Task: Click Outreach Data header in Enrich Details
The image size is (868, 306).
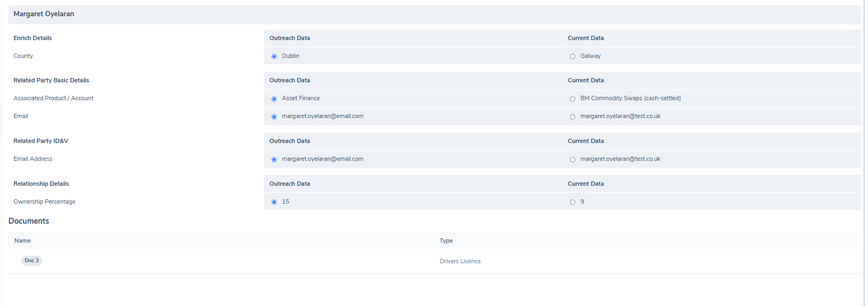Action: (x=290, y=38)
